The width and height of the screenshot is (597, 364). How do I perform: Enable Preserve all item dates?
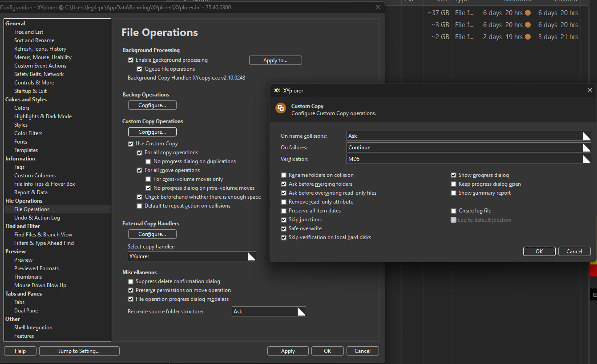click(283, 211)
